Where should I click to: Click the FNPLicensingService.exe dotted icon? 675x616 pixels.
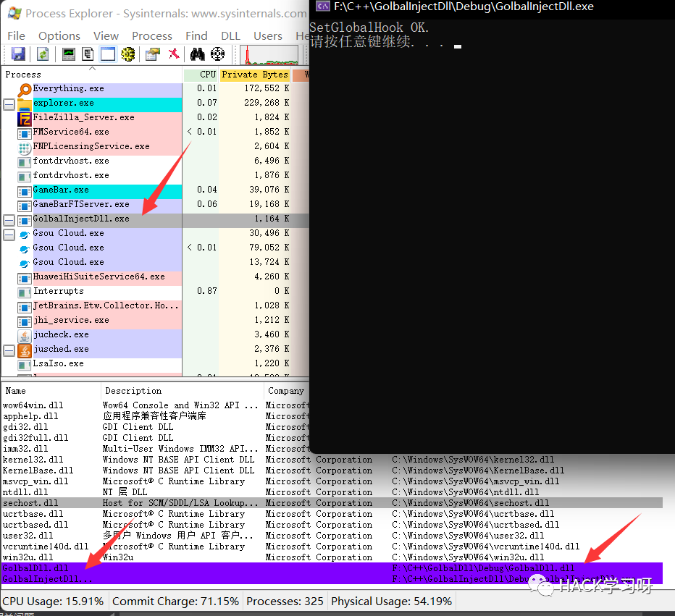pos(25,148)
